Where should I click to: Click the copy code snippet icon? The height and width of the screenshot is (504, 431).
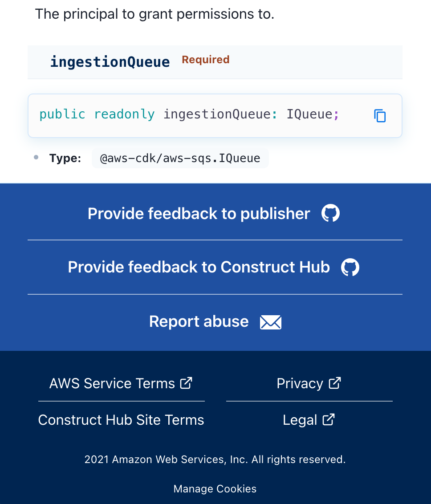[x=379, y=116]
